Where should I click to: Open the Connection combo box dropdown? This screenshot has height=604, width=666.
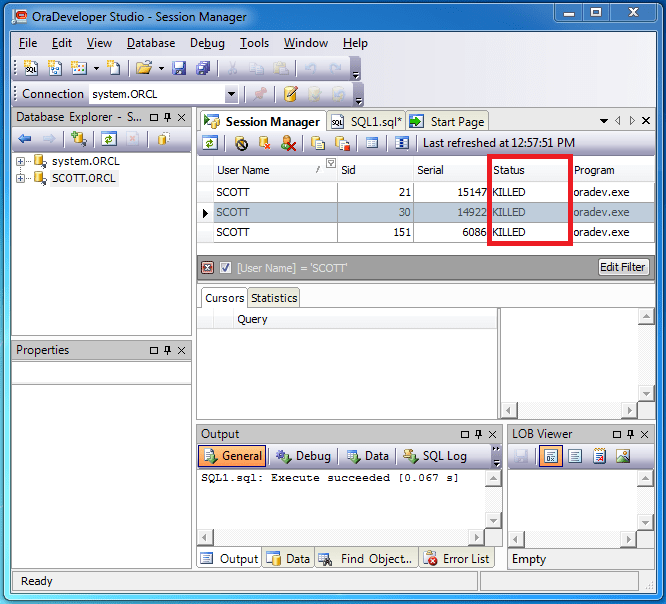231,94
